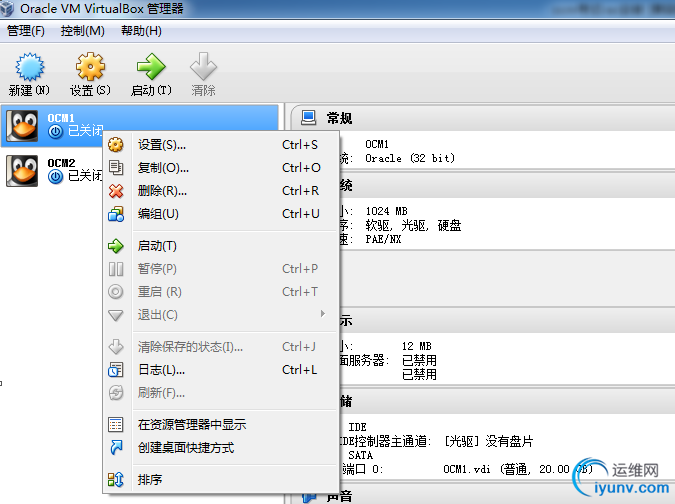Viewport: 675px width, 504px height.
Task: Click the Ctrl+L shortcut text in the menu
Action: point(300,370)
